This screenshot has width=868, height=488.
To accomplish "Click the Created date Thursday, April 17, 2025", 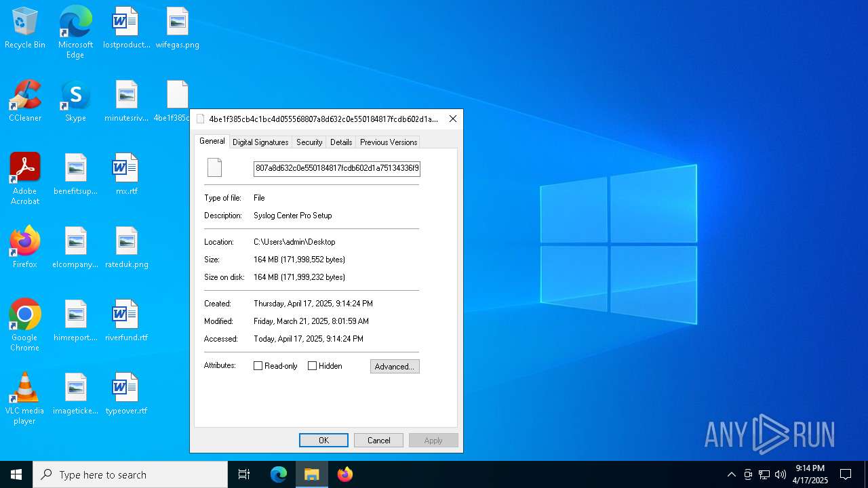I will tap(313, 304).
